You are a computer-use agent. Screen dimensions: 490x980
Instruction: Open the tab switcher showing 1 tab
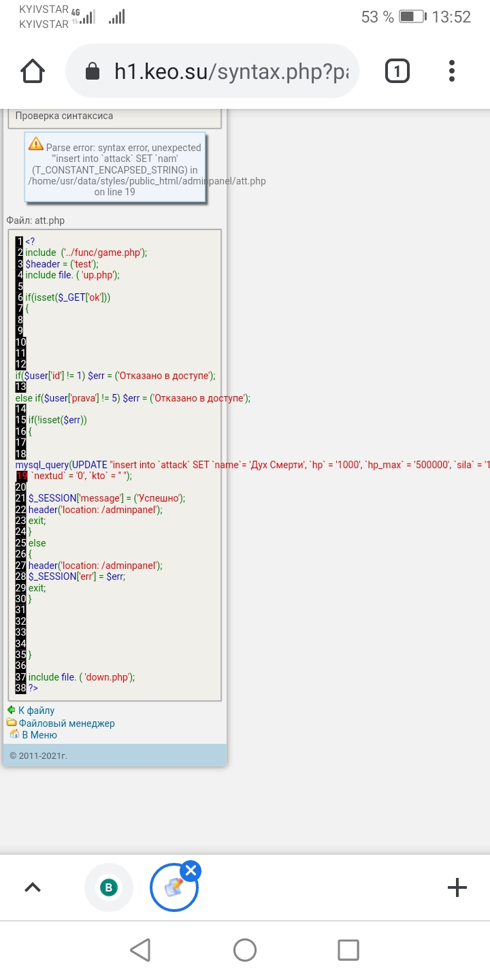point(397,71)
